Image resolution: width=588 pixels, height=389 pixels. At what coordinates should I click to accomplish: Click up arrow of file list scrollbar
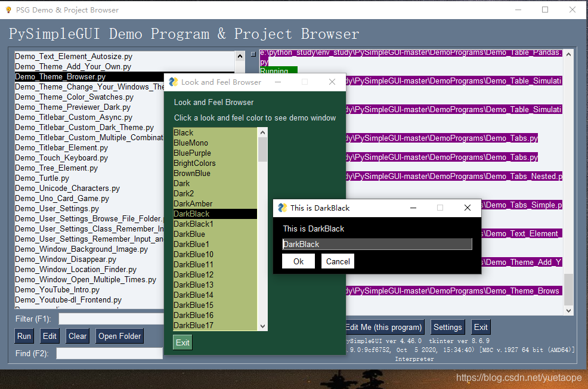pos(240,56)
